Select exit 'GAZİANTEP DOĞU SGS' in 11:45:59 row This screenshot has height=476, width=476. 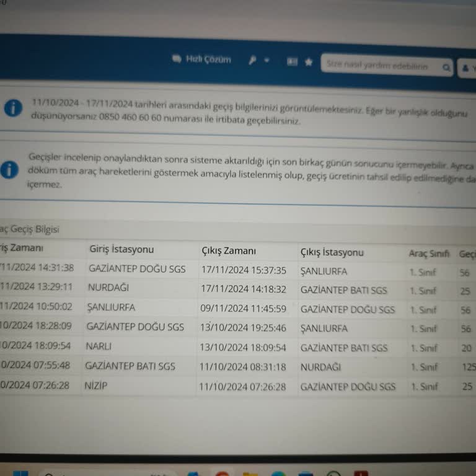click(x=348, y=310)
